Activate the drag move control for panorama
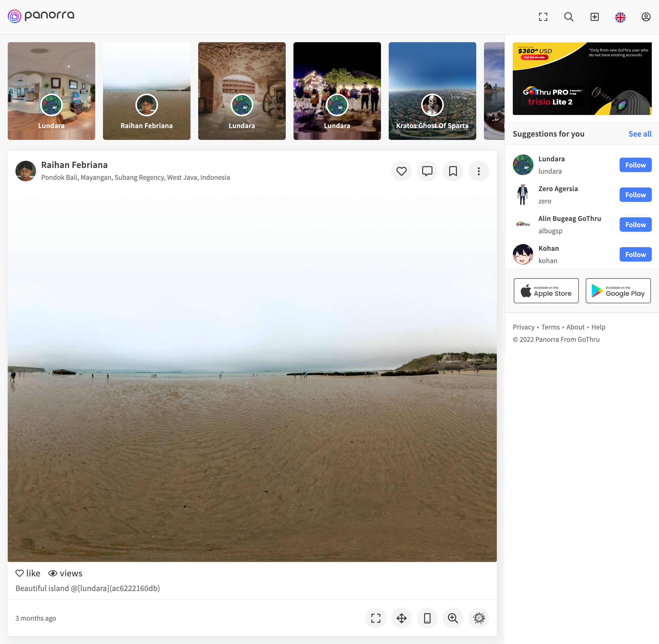The width and height of the screenshot is (659, 644). 401,618
